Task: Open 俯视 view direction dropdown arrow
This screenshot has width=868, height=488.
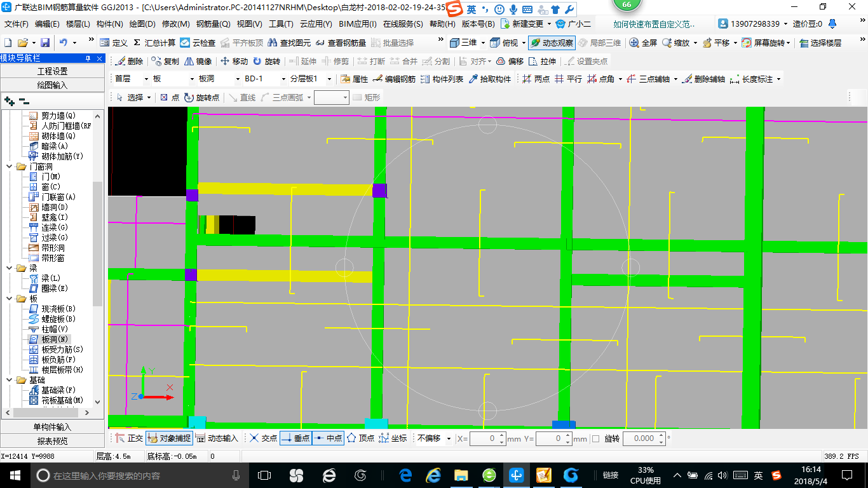Action: tap(524, 43)
